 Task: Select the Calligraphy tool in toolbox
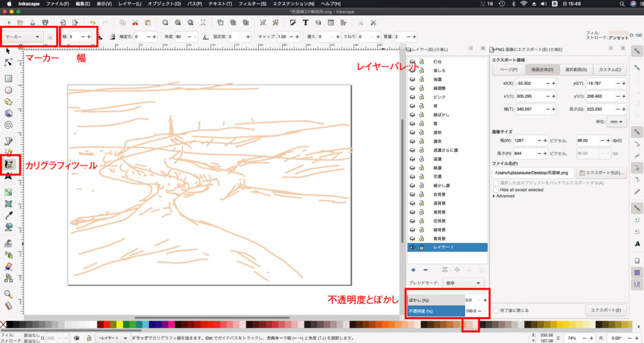[10, 165]
